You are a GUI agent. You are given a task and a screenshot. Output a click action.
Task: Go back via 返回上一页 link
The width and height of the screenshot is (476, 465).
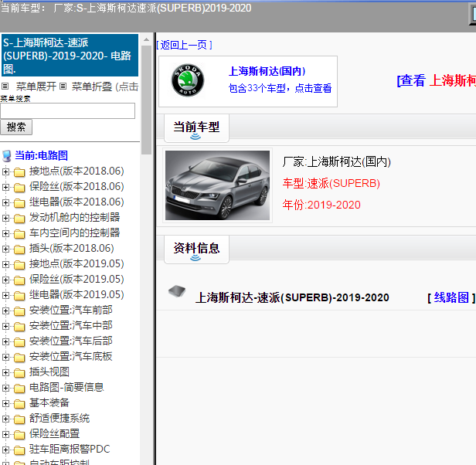(184, 46)
